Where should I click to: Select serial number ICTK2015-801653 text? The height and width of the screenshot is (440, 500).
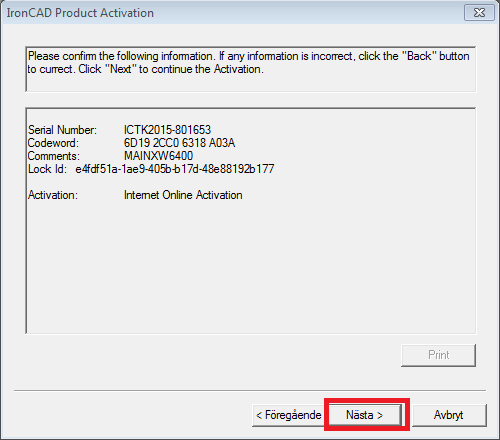click(167, 130)
